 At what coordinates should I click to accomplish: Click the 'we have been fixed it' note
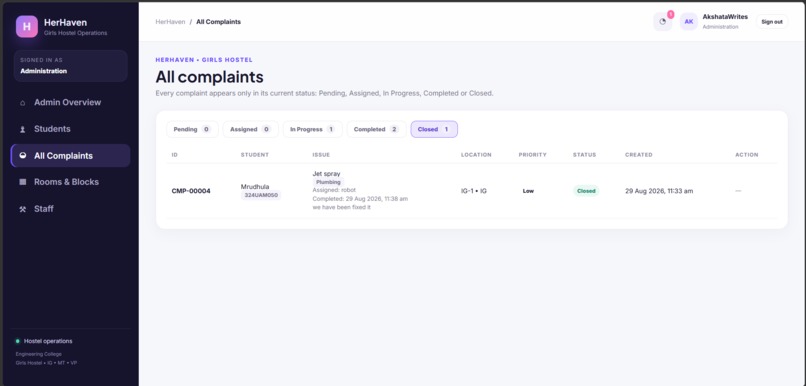(341, 207)
